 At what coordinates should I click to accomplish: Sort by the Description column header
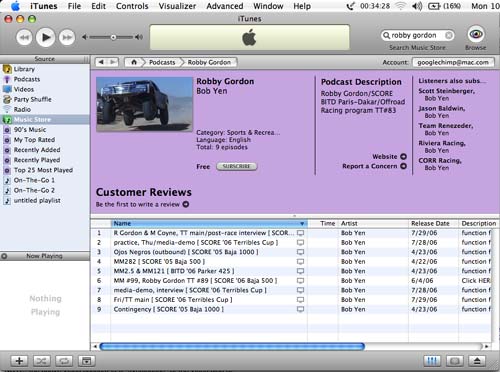pos(479,223)
